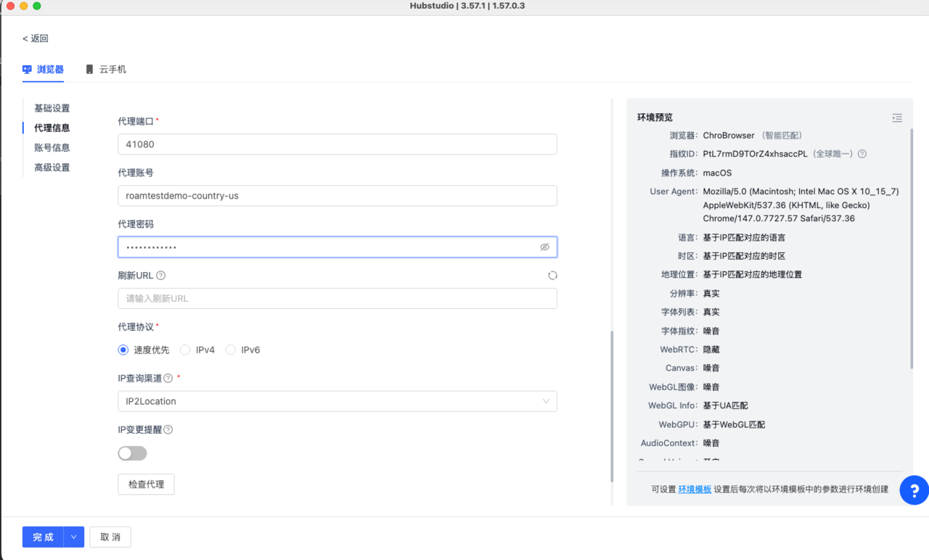Click the 返回 back link
Viewport: 929px width, 560px height.
click(36, 38)
